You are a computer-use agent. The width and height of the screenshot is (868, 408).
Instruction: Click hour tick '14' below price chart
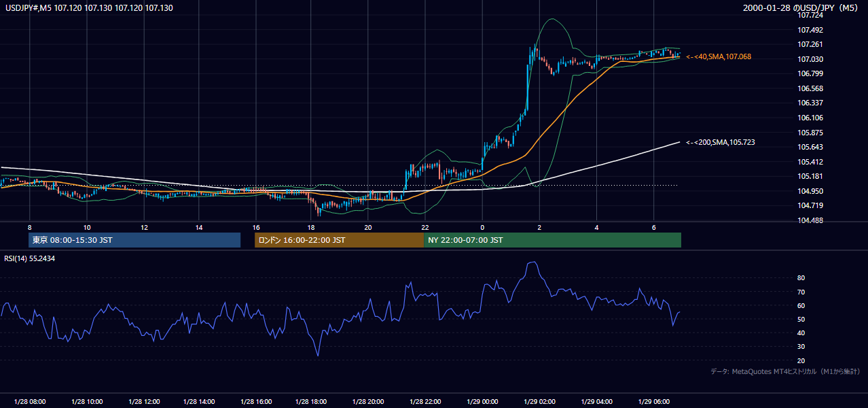point(200,227)
